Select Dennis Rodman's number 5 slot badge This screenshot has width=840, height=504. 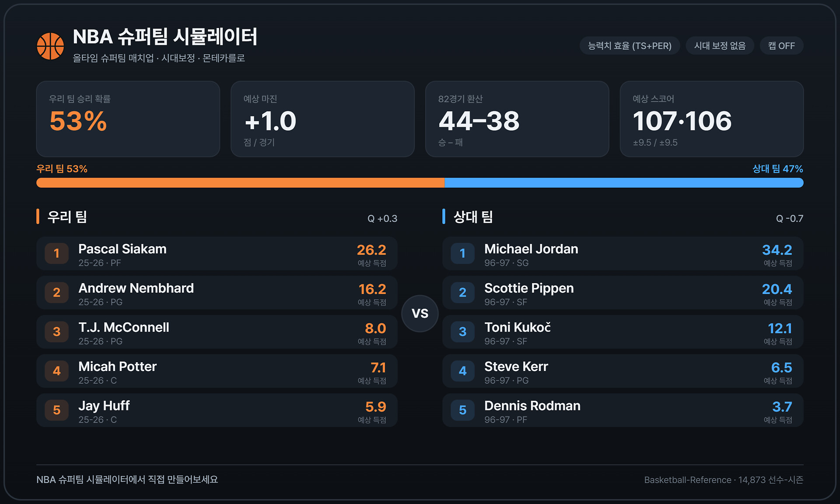coord(463,410)
